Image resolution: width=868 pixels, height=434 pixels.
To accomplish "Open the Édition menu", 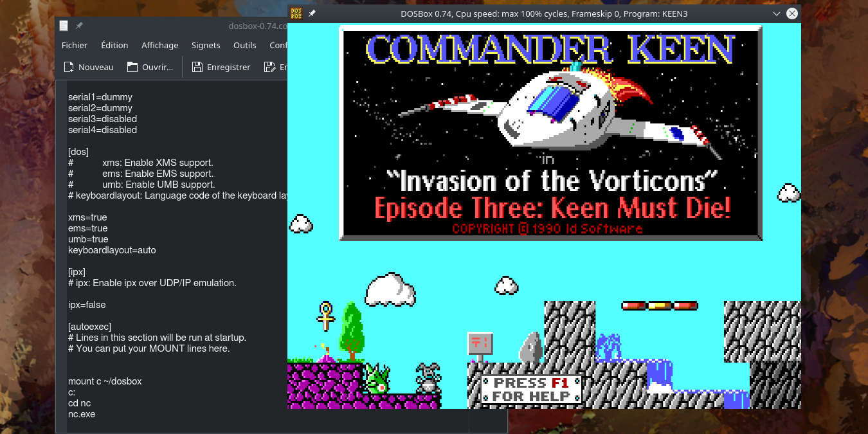I will coord(114,45).
